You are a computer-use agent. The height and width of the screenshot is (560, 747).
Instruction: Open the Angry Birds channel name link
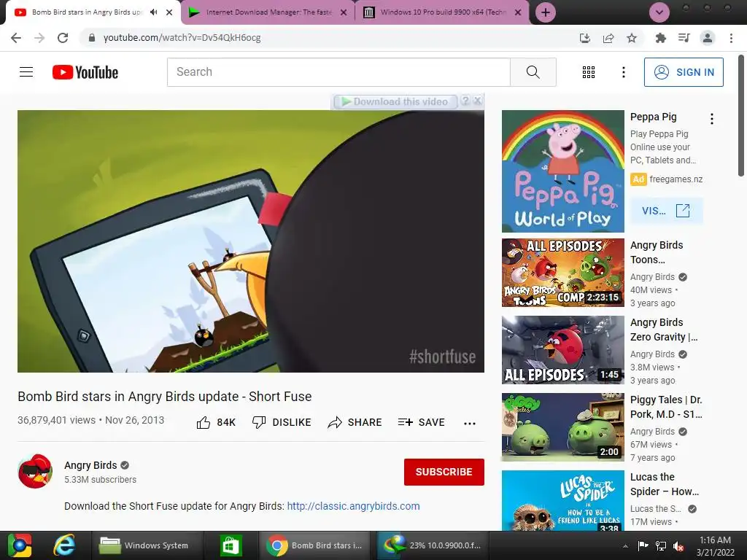(x=90, y=465)
